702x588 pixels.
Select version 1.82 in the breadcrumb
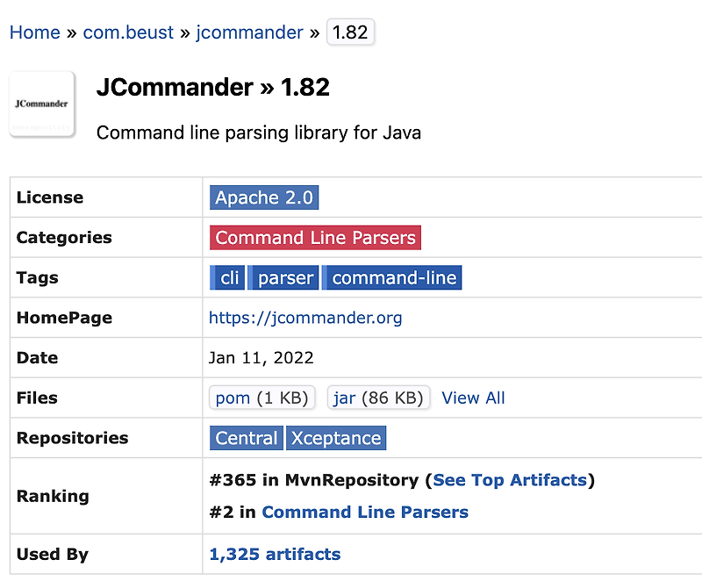pos(350,32)
